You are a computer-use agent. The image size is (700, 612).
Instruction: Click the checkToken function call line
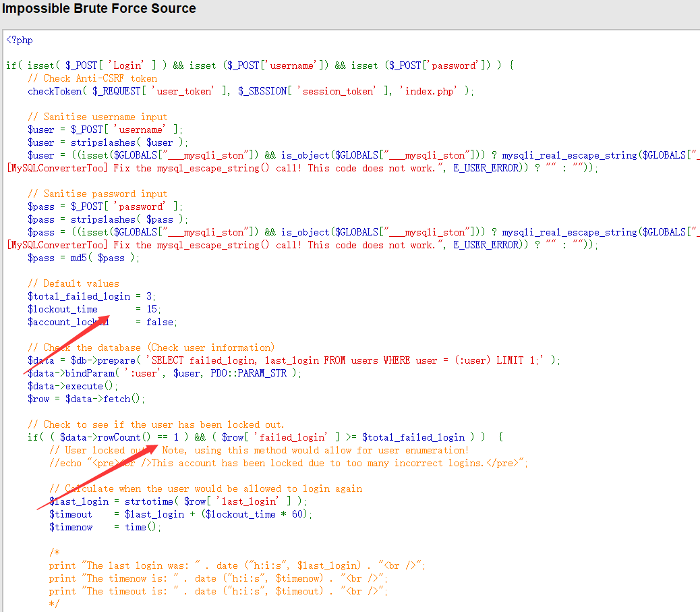point(250,91)
